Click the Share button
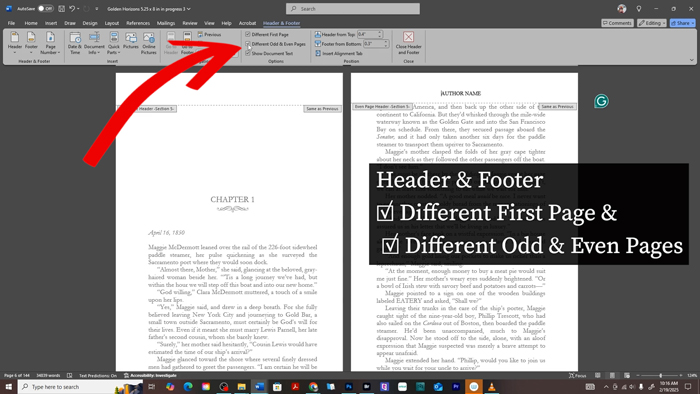The image size is (700, 394). point(683,23)
